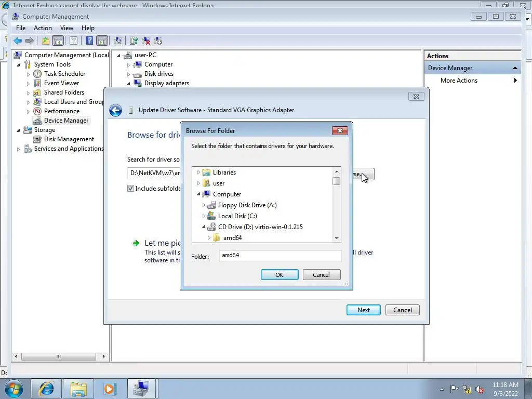Collapse the System Tools node
Viewport: 532px width, 399px height.
[18, 65]
